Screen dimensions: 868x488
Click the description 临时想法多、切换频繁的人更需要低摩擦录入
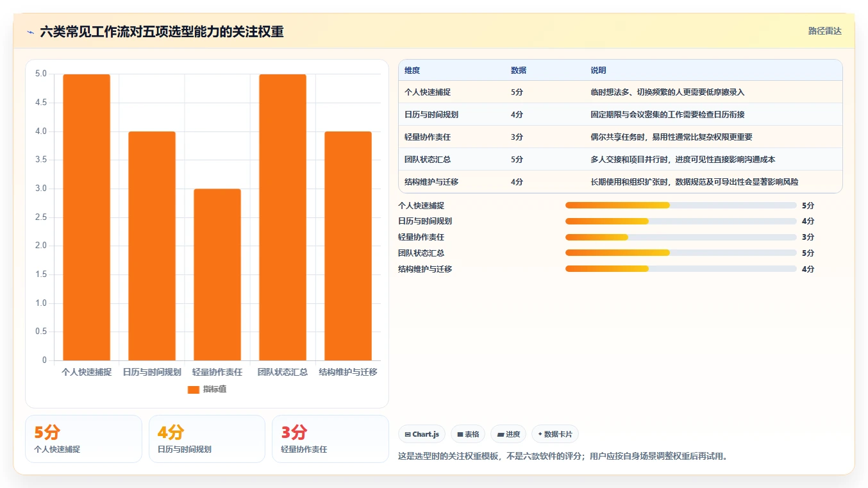667,92
